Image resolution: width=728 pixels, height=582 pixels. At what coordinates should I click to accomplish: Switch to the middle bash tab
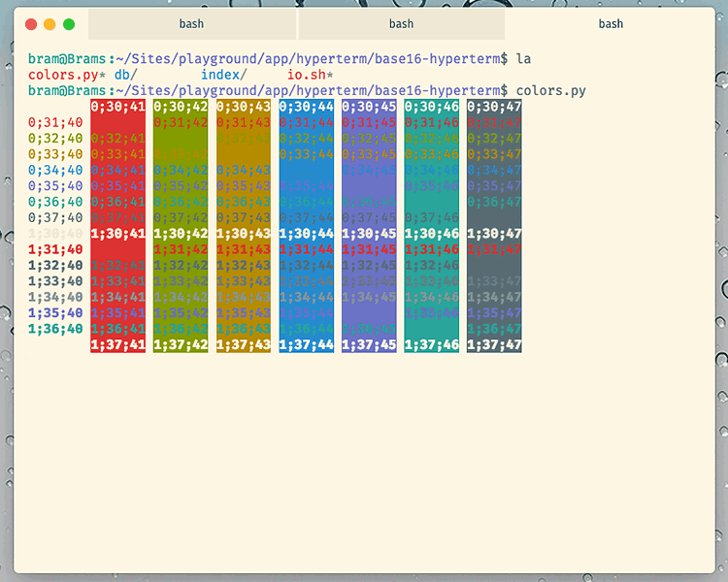pyautogui.click(x=401, y=23)
